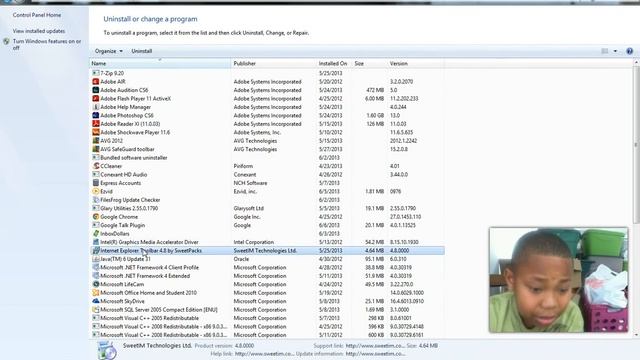Click the Ezvid, inc. publisher cell
This screenshot has width=640, height=360.
pyautogui.click(x=245, y=191)
